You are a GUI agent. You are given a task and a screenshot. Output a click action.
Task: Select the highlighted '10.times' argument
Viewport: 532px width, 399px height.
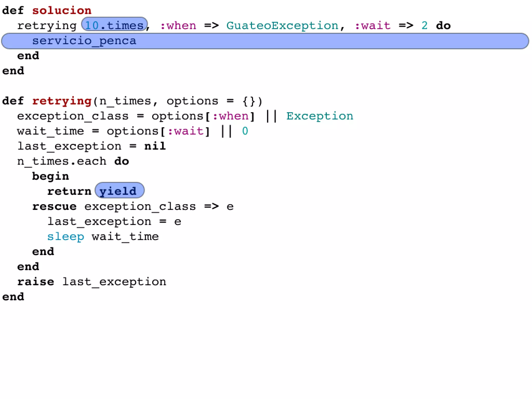(x=115, y=24)
